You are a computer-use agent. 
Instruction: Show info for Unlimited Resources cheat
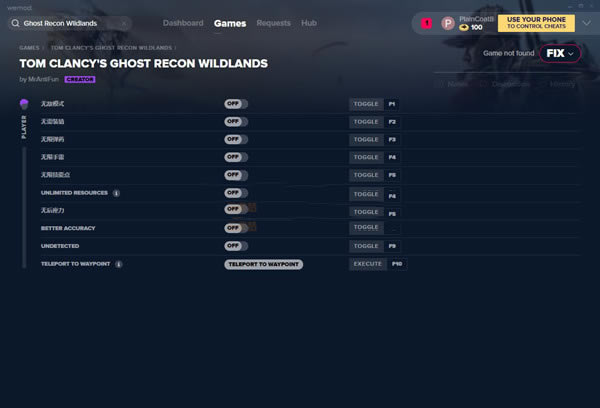[116, 193]
